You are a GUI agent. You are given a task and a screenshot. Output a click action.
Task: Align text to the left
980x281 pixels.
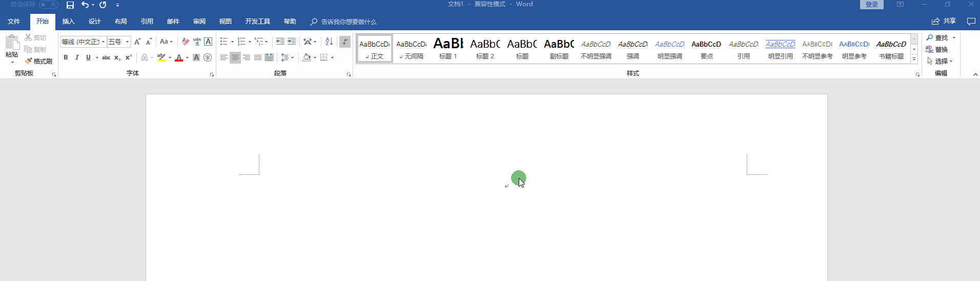coord(224,57)
